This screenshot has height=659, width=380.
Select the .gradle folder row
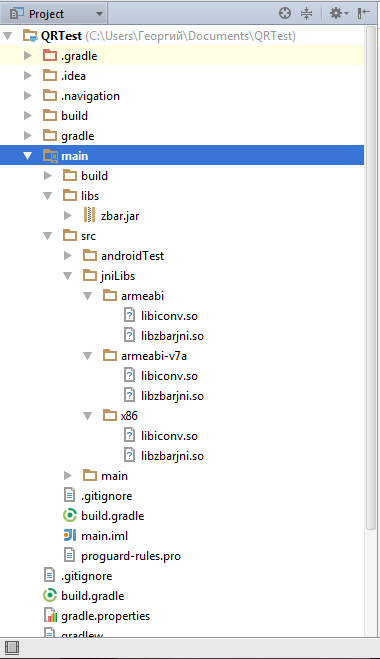point(182,56)
